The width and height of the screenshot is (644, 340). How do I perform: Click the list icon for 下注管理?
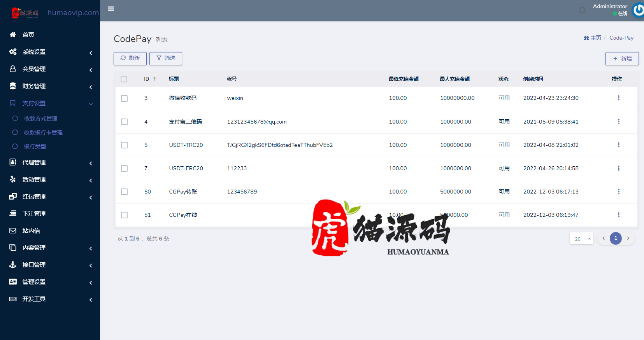(13, 213)
